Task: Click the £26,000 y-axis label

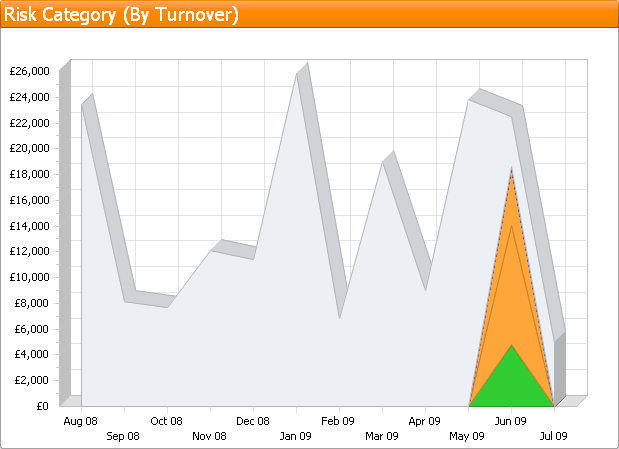Action: tap(28, 71)
